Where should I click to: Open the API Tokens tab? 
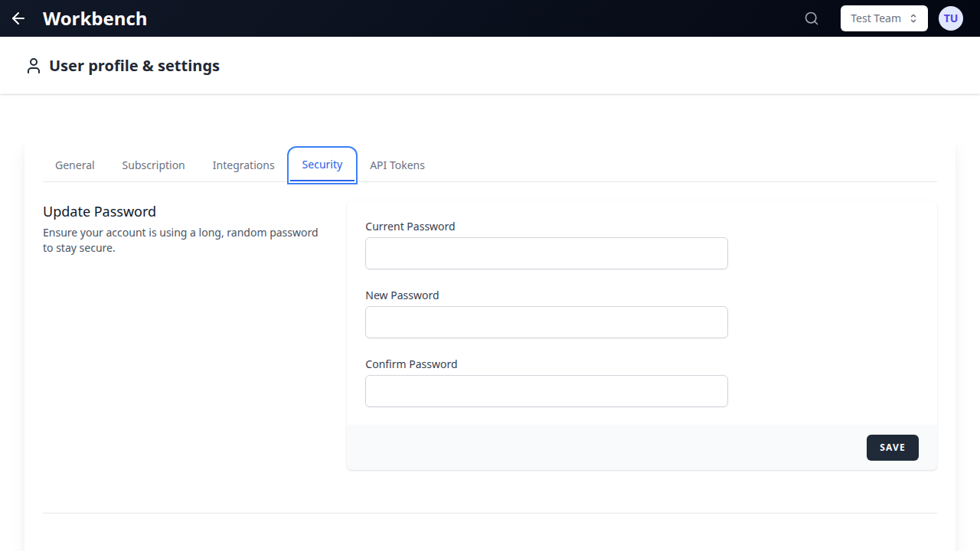[x=397, y=165]
